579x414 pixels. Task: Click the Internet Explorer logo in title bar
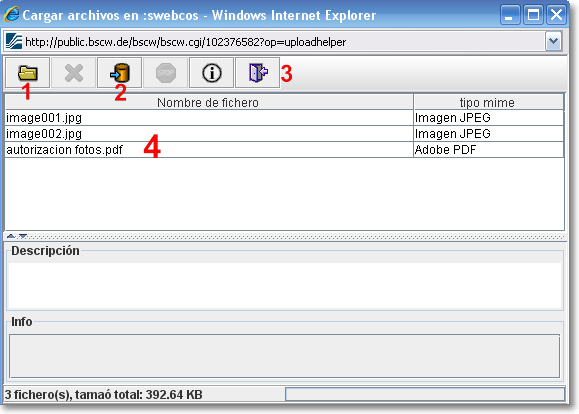tap(11, 14)
